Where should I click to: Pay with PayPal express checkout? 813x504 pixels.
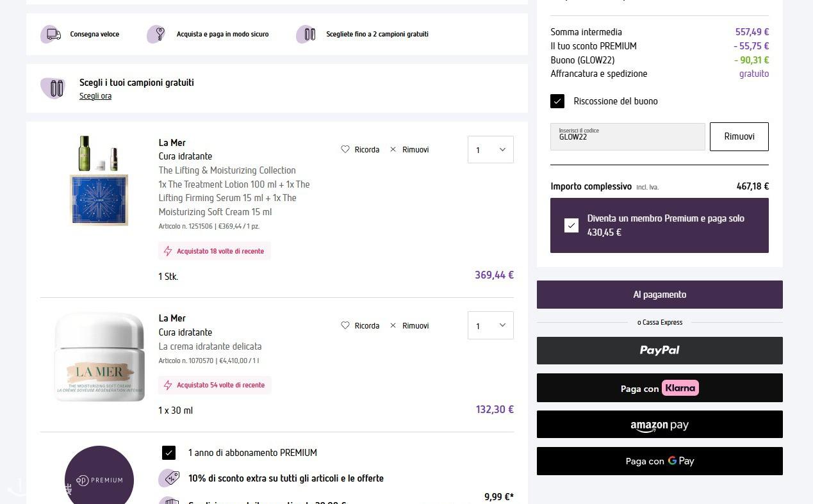click(x=659, y=350)
